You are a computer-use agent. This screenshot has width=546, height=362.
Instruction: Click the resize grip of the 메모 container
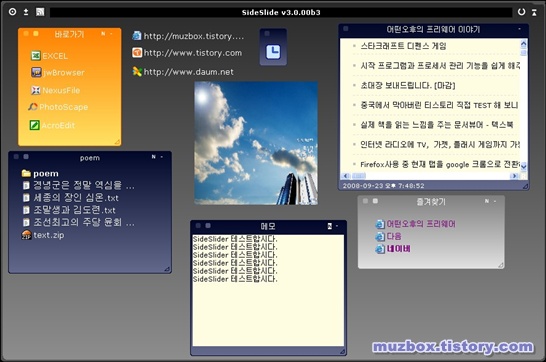click(342, 352)
